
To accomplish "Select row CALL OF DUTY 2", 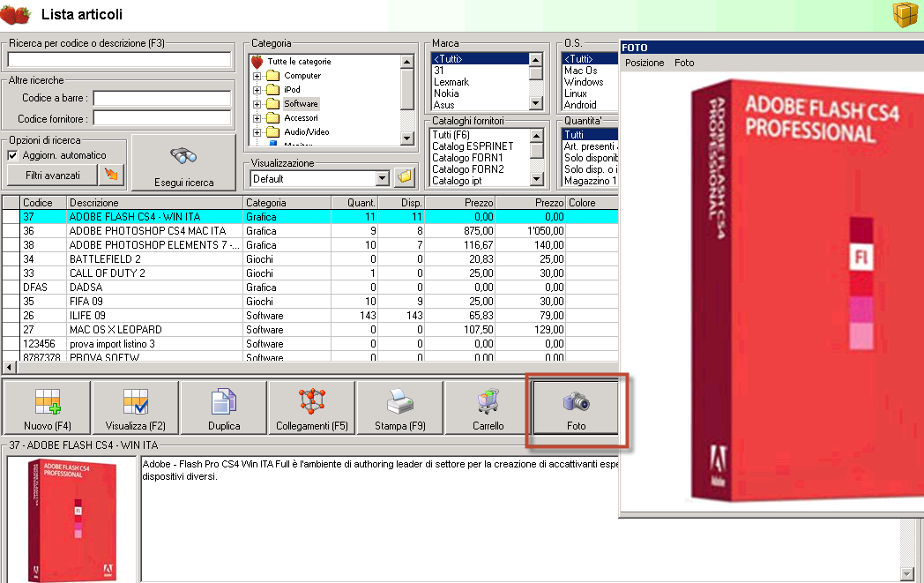I will click(x=310, y=273).
